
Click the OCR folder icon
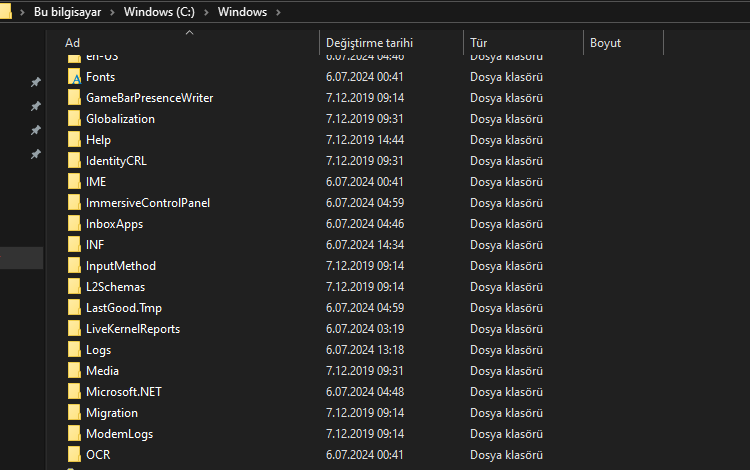[x=75, y=455]
